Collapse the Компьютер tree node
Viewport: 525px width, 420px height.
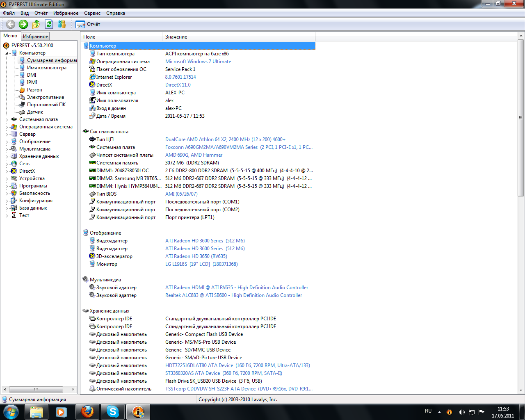pos(7,53)
